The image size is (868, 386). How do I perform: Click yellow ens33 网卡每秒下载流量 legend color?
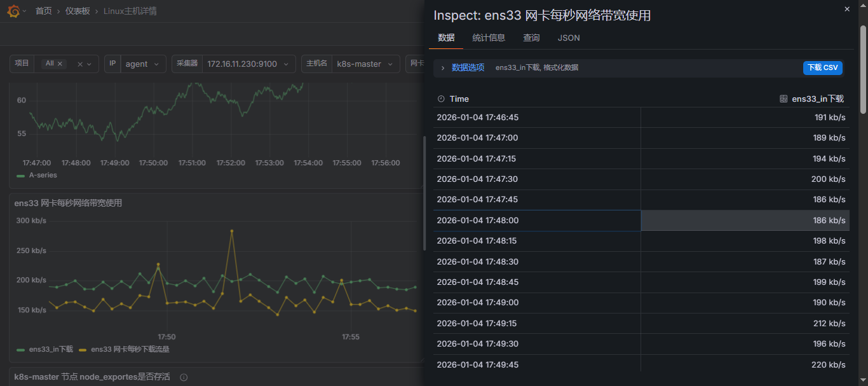[x=83, y=350]
